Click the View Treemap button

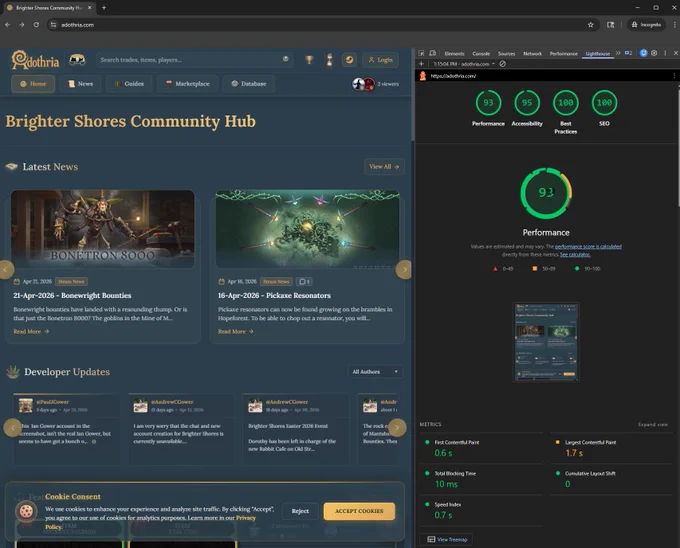click(447, 539)
